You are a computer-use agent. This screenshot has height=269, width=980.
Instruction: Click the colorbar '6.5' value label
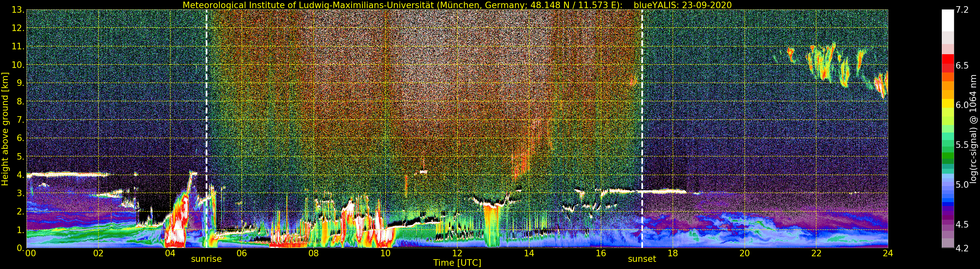point(962,65)
